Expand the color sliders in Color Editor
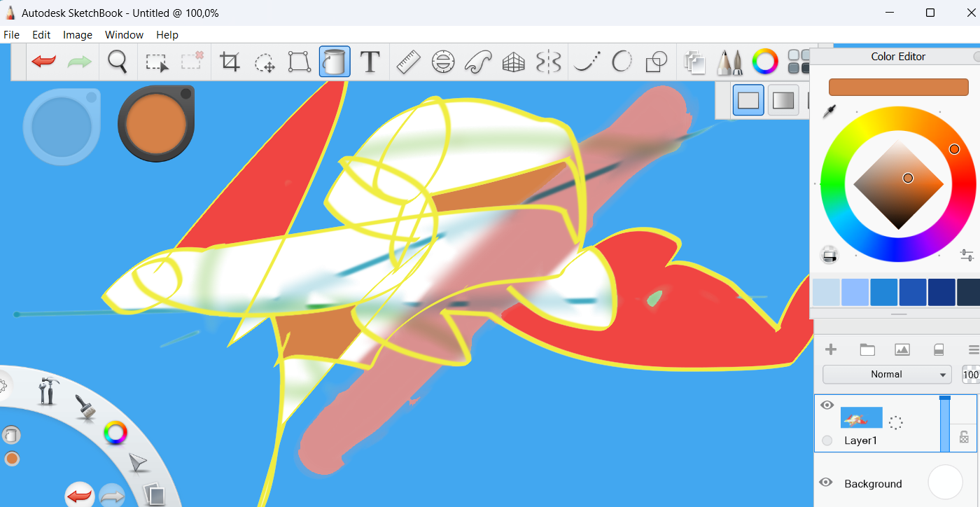Screen dimensions: 980x507 pos(967,255)
